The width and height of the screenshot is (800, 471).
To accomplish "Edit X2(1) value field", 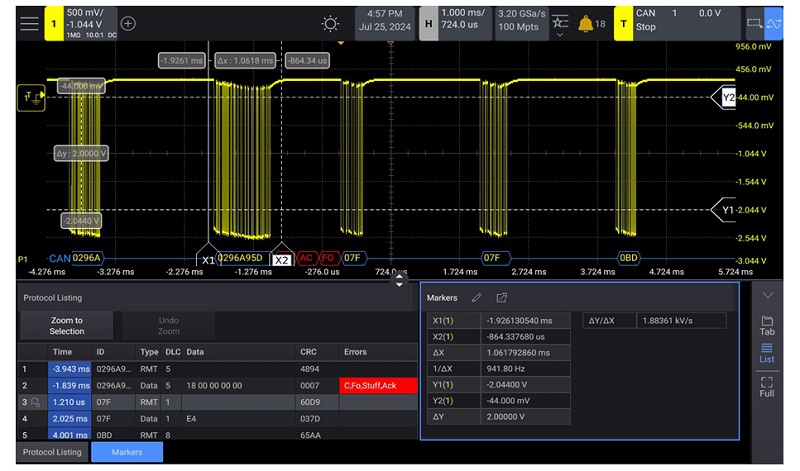I will pyautogui.click(x=526, y=337).
